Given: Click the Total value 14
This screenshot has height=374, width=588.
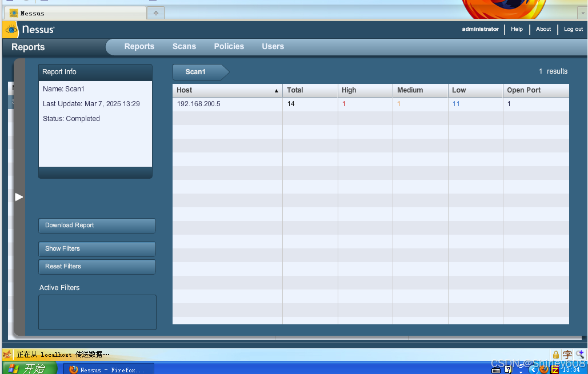Looking at the screenshot, I should click(x=291, y=104).
